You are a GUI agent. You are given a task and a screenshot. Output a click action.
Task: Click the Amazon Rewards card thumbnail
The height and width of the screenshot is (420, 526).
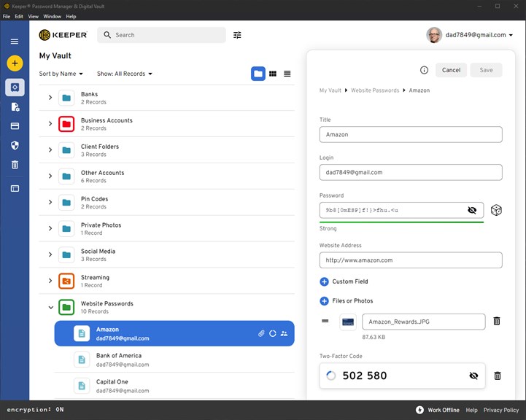click(x=348, y=322)
